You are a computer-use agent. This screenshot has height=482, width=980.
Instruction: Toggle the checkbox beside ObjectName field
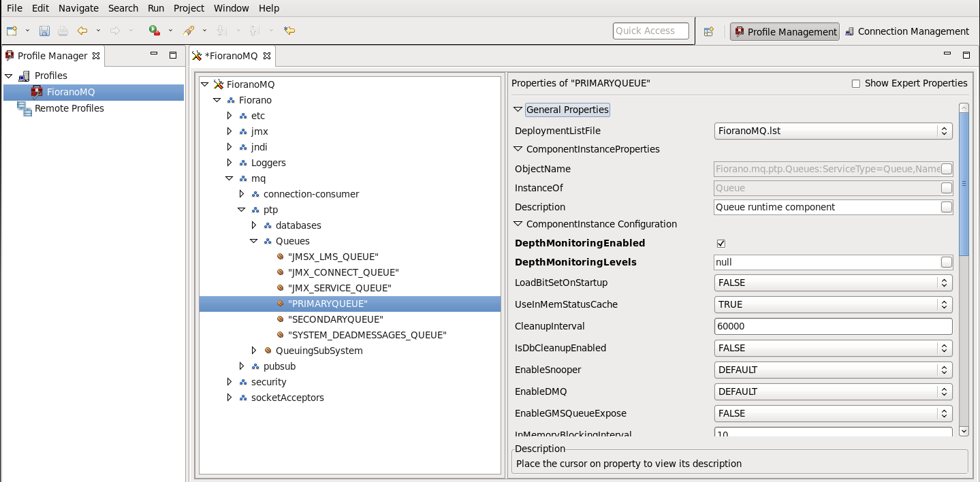point(946,169)
